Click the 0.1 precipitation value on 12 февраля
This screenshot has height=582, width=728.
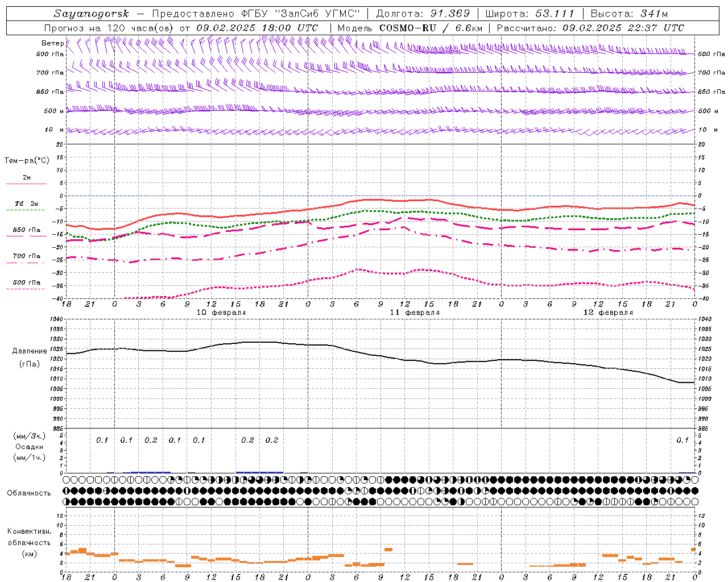pos(682,440)
